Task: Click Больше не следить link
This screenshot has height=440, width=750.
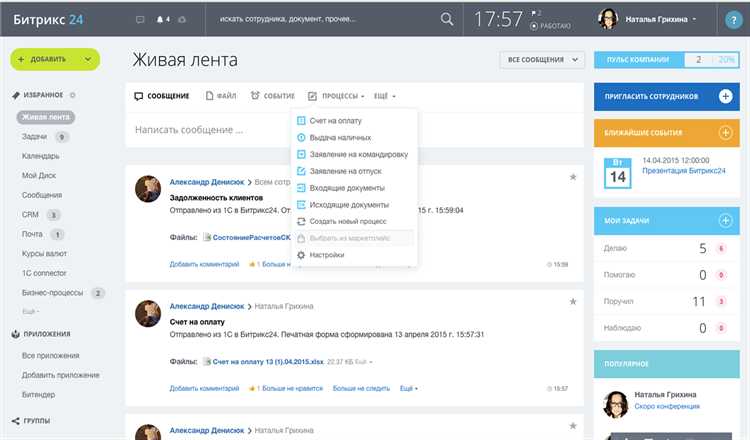Action: 361,388
